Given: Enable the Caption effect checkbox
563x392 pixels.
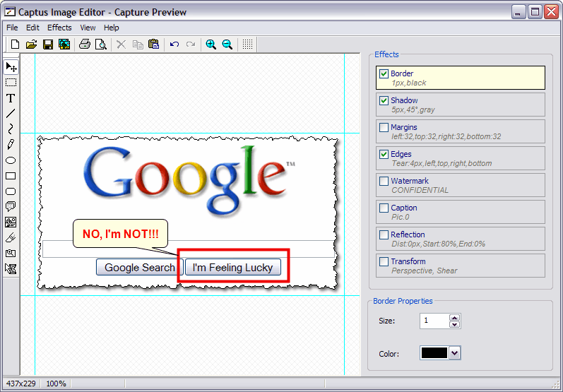Looking at the screenshot, I should pos(384,208).
